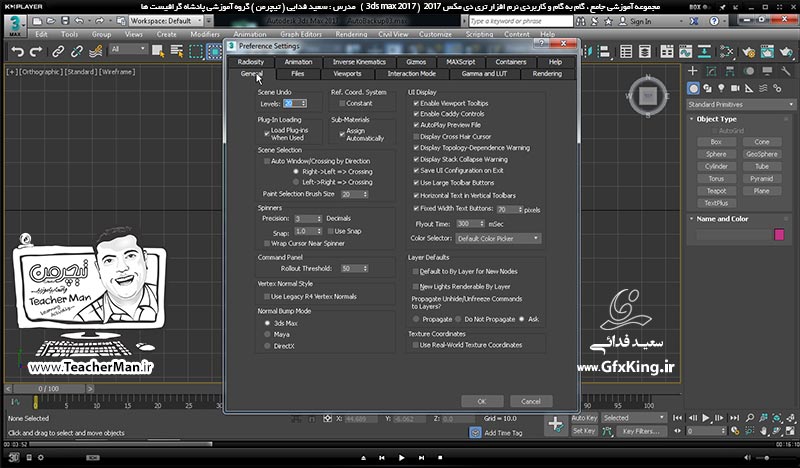Screen dimensions: 800x468
Task: Open the Inverse Kinematics tab
Action: [x=359, y=62]
